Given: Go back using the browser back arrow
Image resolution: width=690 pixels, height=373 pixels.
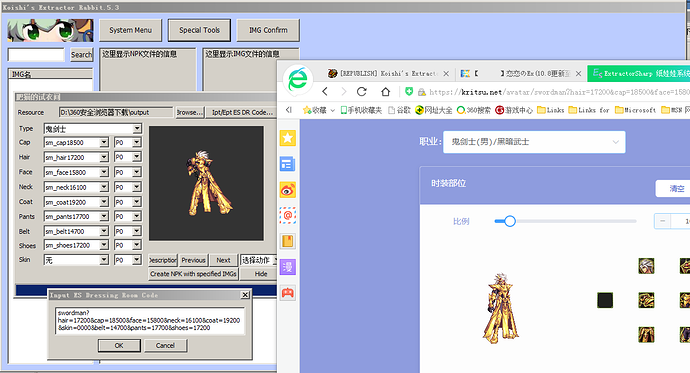Looking at the screenshot, I should [325, 91].
